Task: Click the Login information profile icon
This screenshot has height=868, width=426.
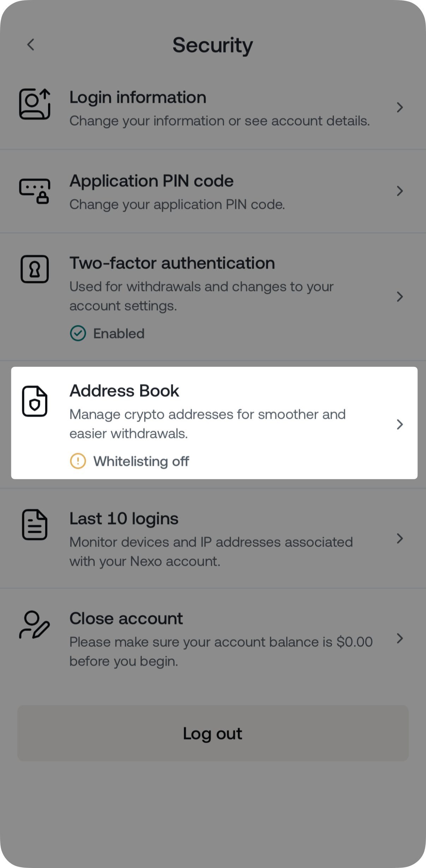Action: pos(35,104)
